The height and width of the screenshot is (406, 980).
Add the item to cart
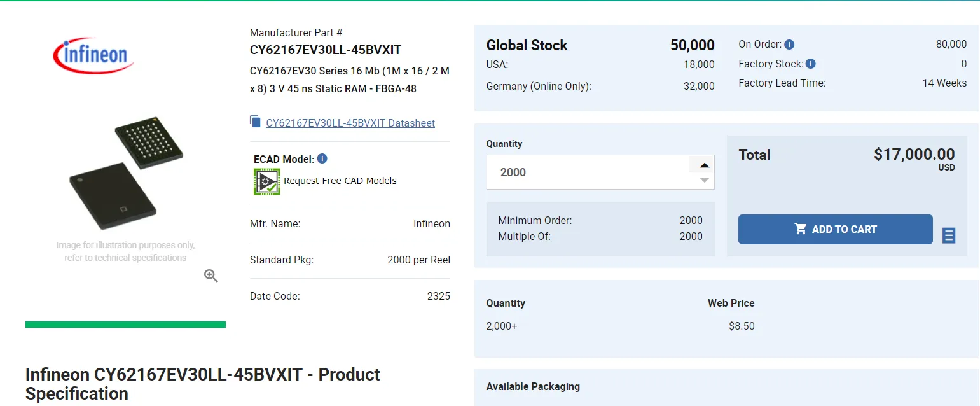835,229
